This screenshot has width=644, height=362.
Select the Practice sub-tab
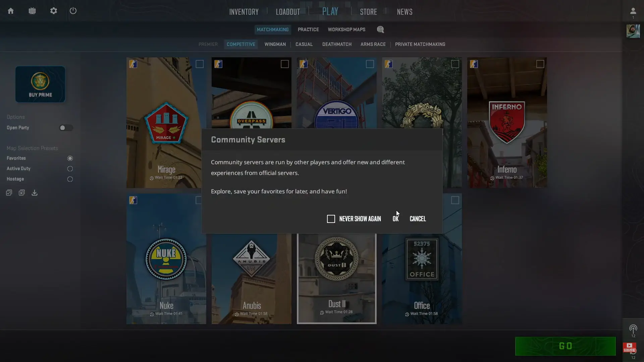[x=308, y=29]
